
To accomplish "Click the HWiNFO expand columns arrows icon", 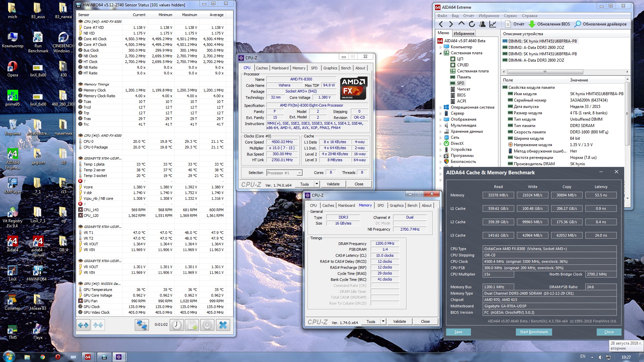I will [83, 325].
